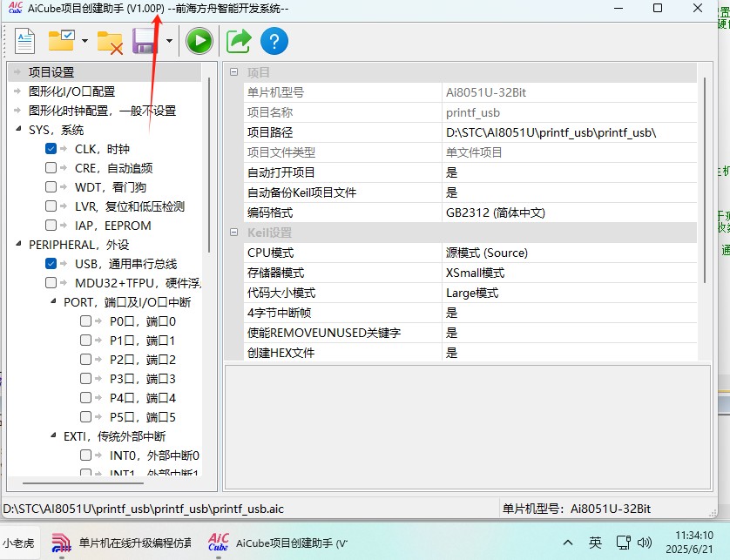The width and height of the screenshot is (730, 560).
Task: Collapse the SYS, 系统 tree node
Action: tap(18, 129)
